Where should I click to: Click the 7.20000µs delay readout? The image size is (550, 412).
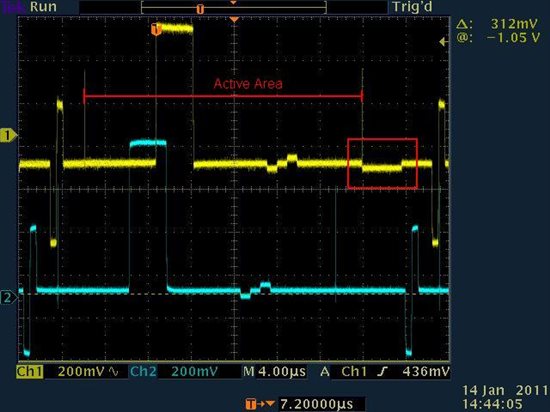[x=316, y=404]
